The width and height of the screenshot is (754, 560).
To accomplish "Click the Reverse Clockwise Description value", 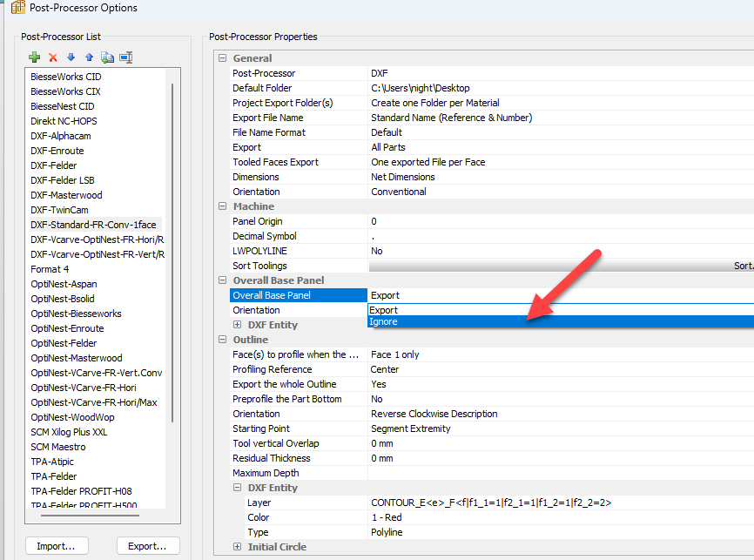I will click(x=434, y=414).
